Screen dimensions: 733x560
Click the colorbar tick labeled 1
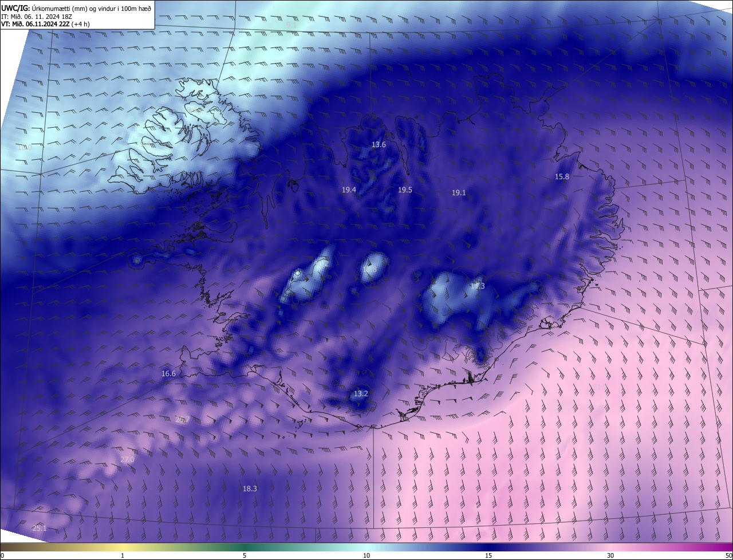click(123, 555)
